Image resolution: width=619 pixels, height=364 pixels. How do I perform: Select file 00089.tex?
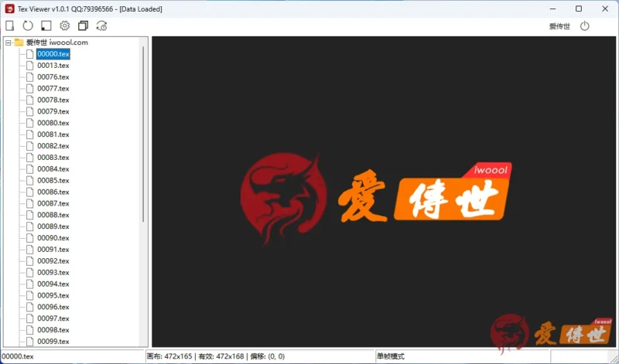tap(53, 226)
